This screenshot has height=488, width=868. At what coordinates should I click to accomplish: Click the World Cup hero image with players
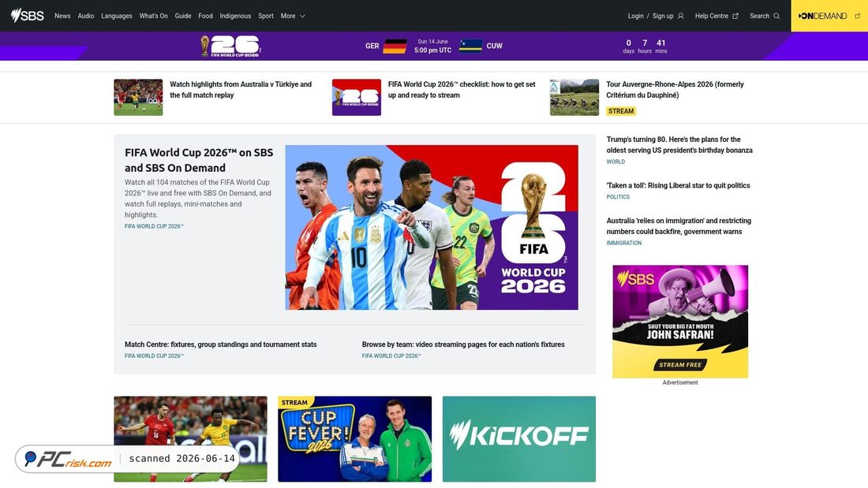[x=432, y=227]
